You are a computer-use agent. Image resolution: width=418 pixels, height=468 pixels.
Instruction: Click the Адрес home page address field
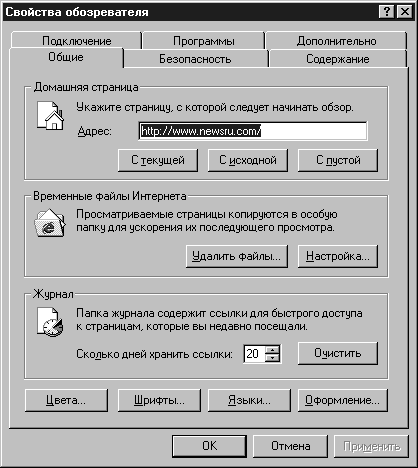click(x=253, y=131)
